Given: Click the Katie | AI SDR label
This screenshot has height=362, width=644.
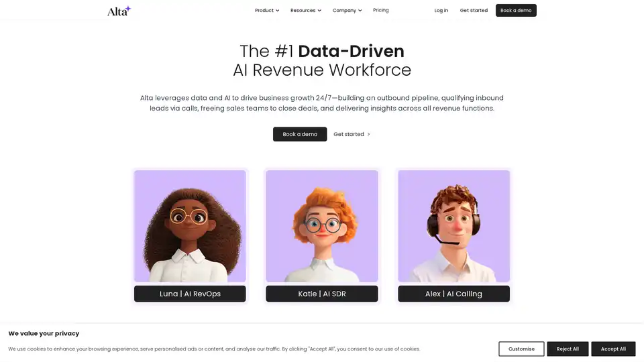Looking at the screenshot, I should coord(322,294).
